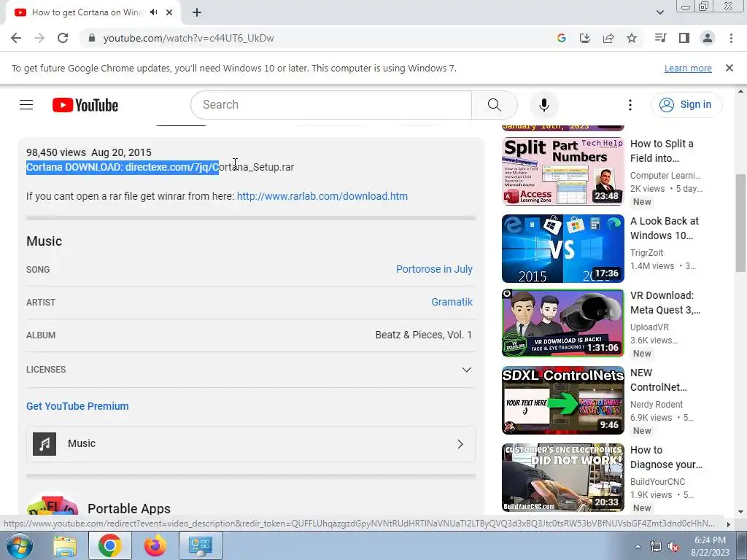Dismiss the Chrome update notification bar
This screenshot has width=747, height=560.
point(729,68)
